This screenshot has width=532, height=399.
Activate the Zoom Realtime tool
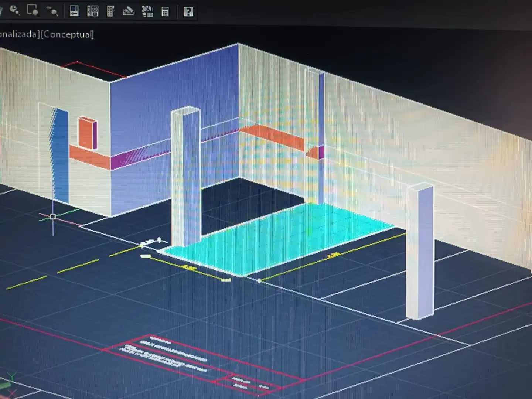[14, 11]
